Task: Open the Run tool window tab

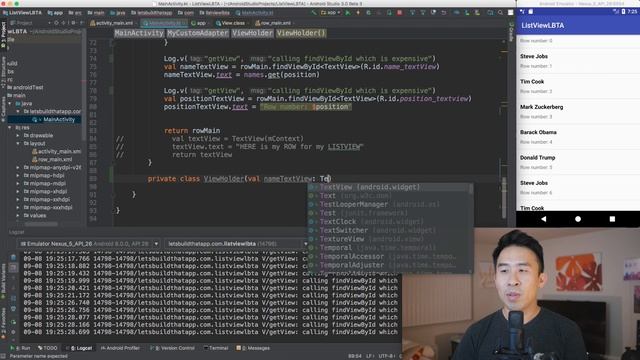Action: 21,348
